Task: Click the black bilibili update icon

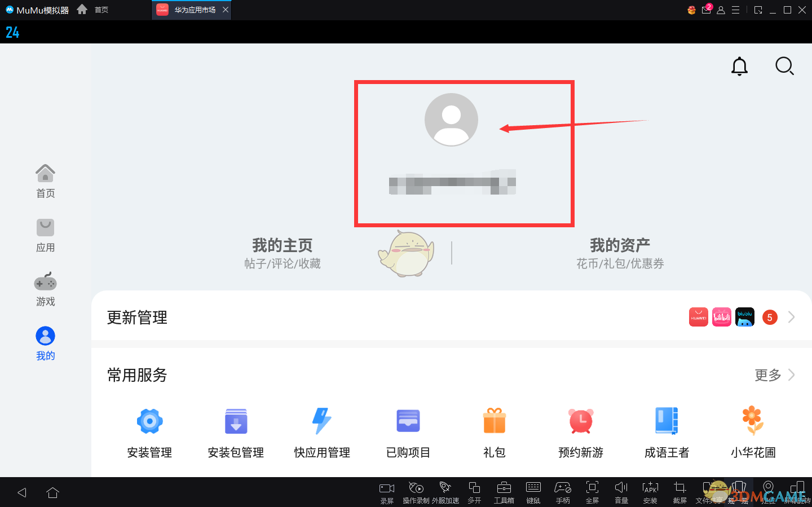Action: click(745, 317)
